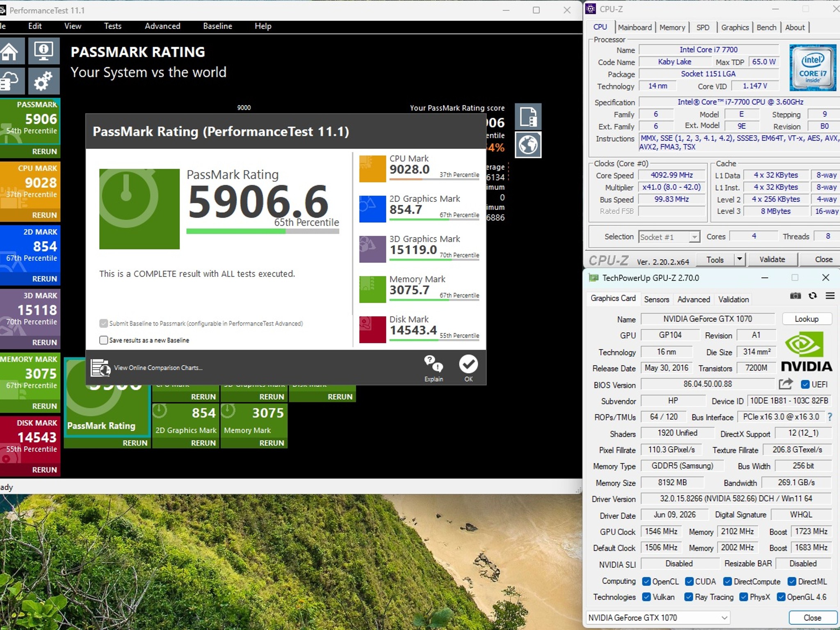Image resolution: width=840 pixels, height=630 pixels.
Task: Open the Baseline menu
Action: point(217,26)
